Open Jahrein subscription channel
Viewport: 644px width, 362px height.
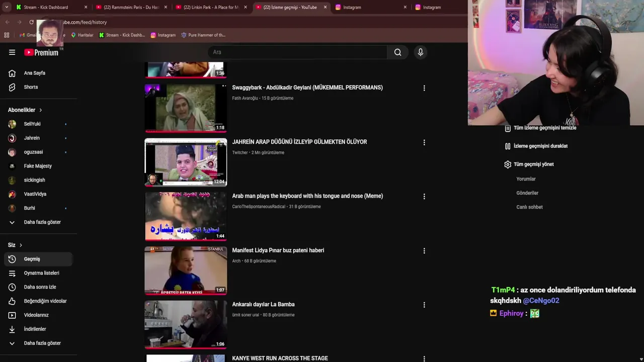coord(38,138)
